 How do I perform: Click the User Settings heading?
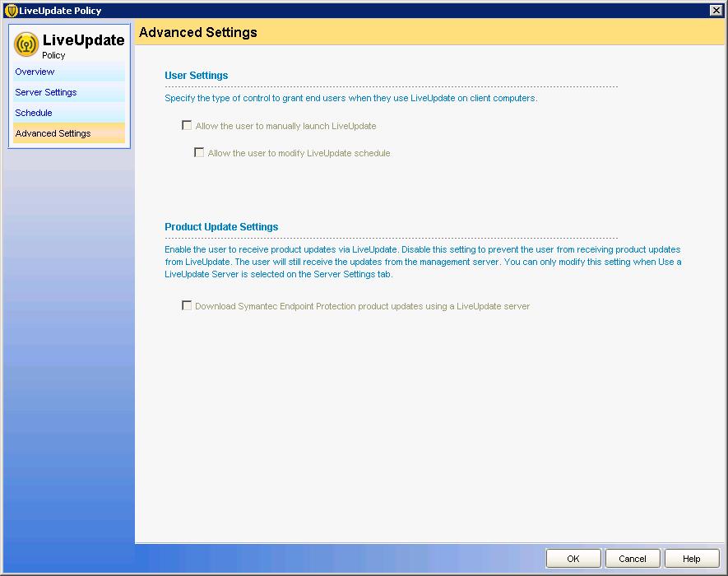(x=197, y=75)
